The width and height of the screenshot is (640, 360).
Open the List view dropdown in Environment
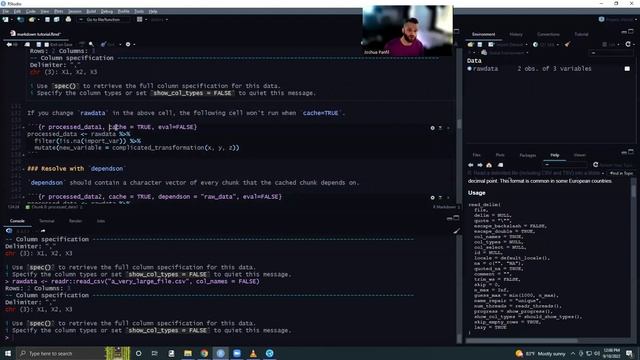pos(611,44)
